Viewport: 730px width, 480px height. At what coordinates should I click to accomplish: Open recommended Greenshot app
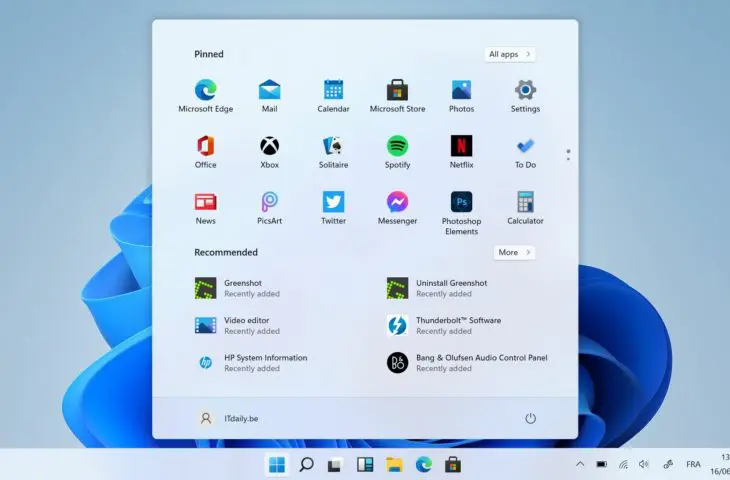pos(238,288)
